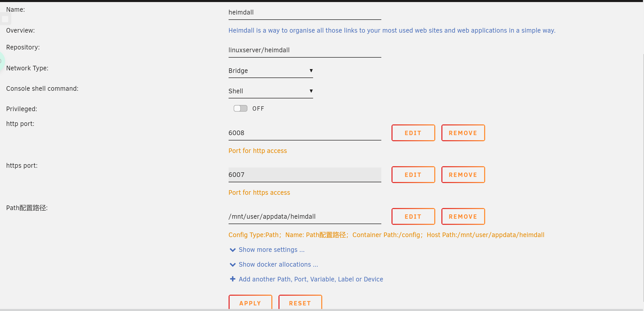Screen dimensions: 644x311
Task: Click the OFF label beside Privileged switch
Action: point(258,109)
